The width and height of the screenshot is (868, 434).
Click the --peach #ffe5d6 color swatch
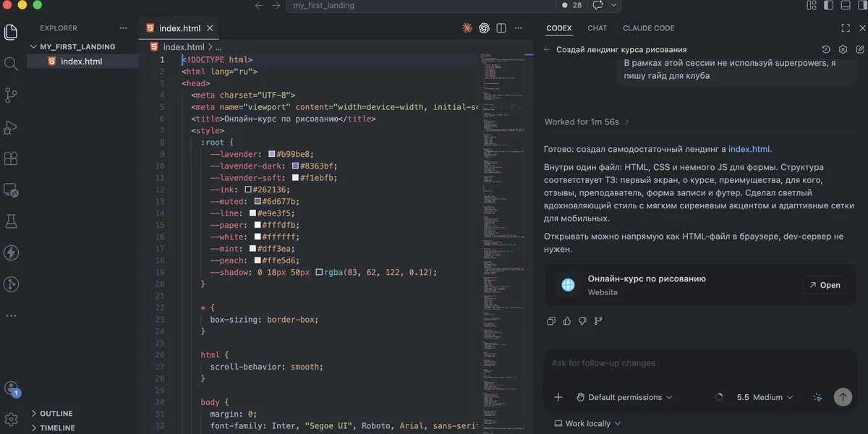(258, 260)
